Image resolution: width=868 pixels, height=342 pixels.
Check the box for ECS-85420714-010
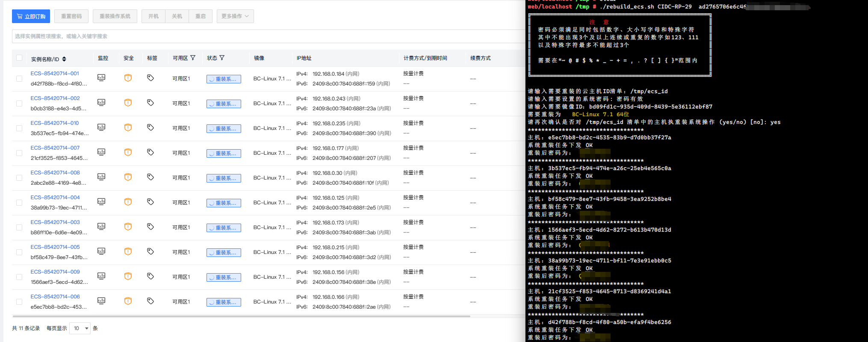[19, 128]
